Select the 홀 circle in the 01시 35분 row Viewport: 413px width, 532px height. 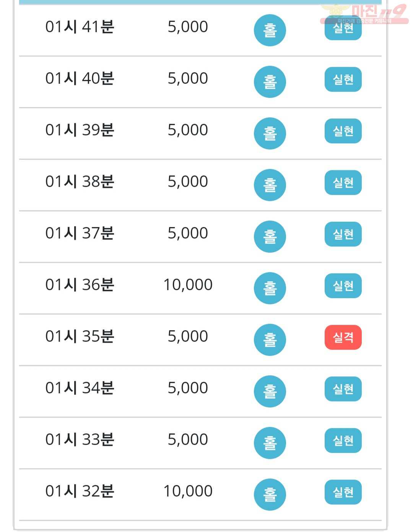coord(270,340)
